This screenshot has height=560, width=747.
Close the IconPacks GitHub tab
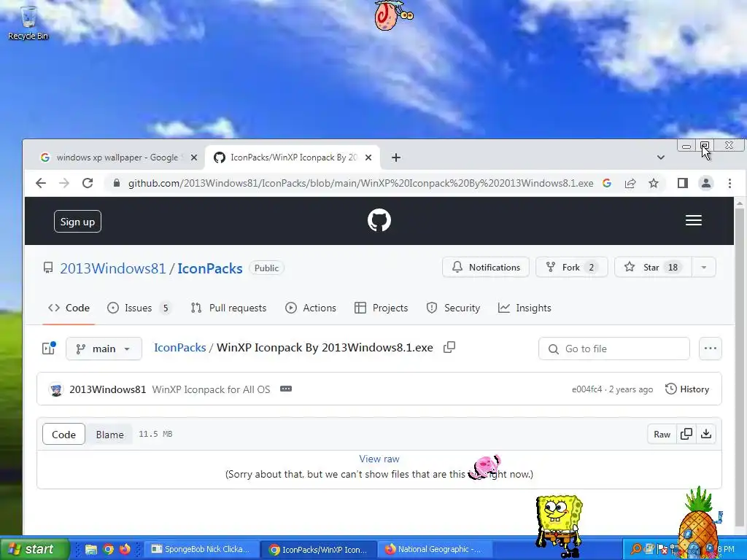[x=368, y=157]
